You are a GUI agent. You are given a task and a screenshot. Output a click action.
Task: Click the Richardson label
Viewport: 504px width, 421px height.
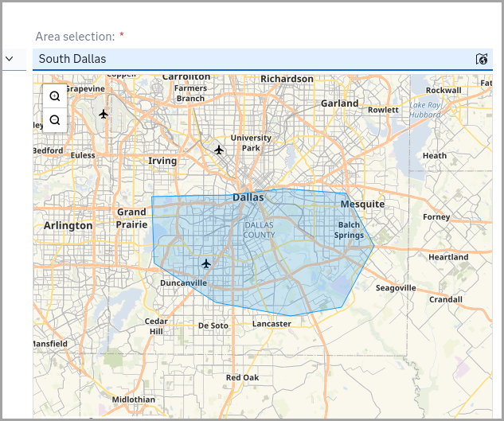tap(287, 79)
